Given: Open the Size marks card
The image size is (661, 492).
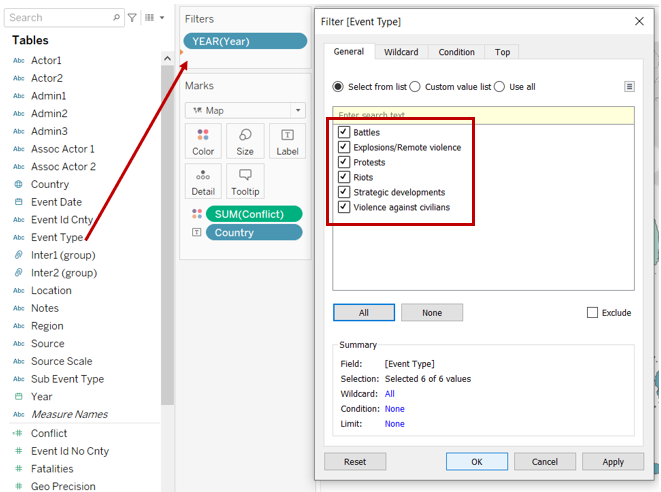Looking at the screenshot, I should (x=245, y=141).
